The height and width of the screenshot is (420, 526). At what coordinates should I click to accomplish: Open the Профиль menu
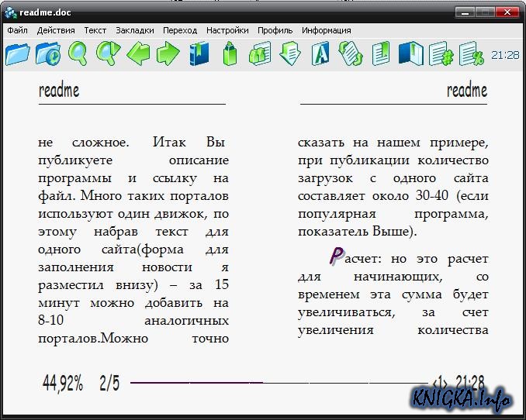(x=275, y=30)
